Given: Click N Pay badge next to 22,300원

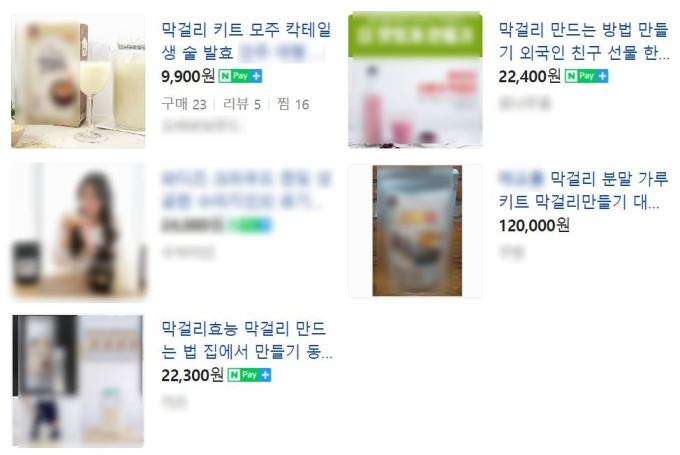Looking at the screenshot, I should [249, 375].
